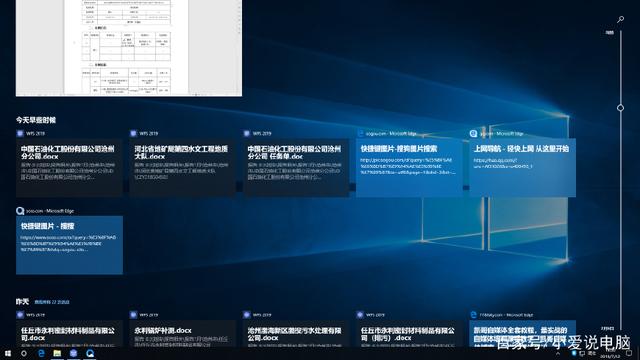Open File Explorer from the taskbar
The height and width of the screenshot is (360, 640).
pyautogui.click(x=57, y=353)
